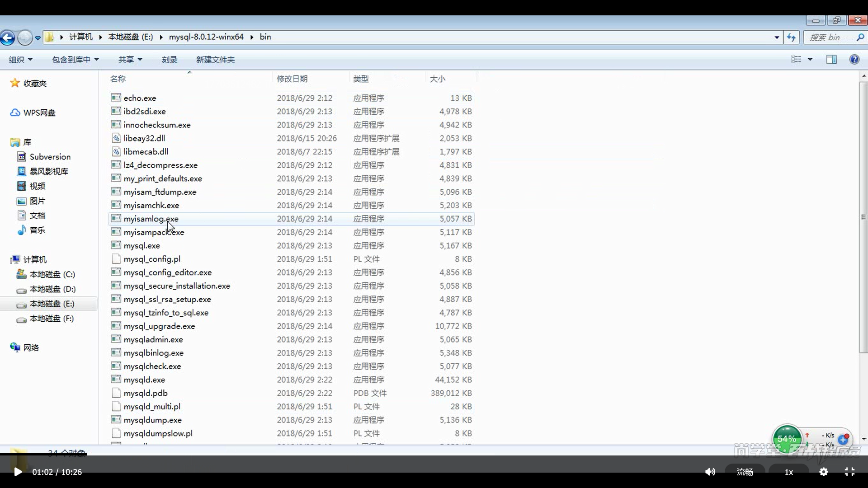Image resolution: width=868 pixels, height=488 pixels.
Task: Click the search magnifier icon
Action: pos(860,38)
